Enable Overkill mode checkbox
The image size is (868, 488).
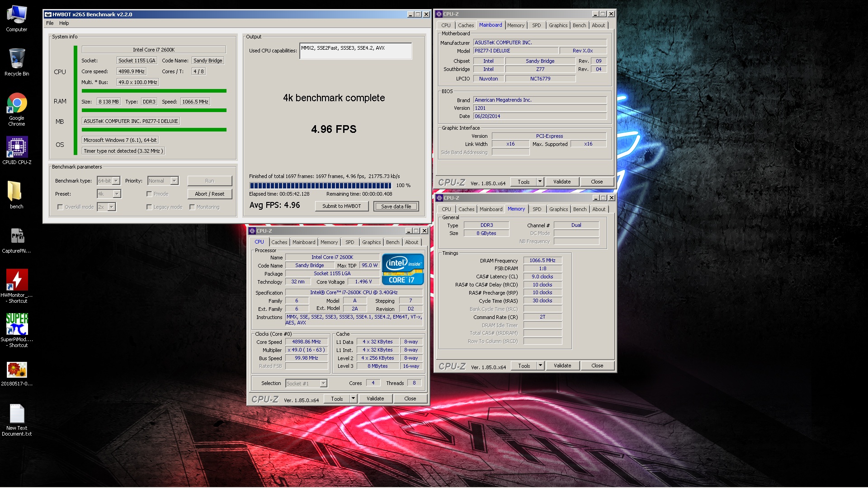click(x=60, y=207)
